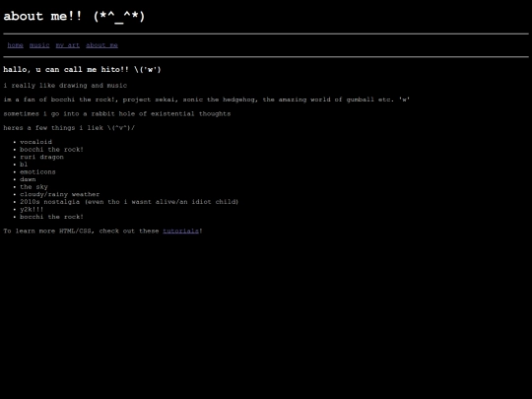Click the paragraph mentioning project sekai and sonic
Screen dimensions: 532x399
point(207,100)
